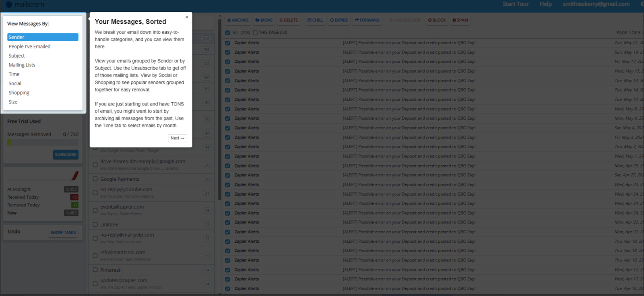This screenshot has width=644, height=296.
Task: Click the CHILL toolbar button
Action: click(x=315, y=20)
